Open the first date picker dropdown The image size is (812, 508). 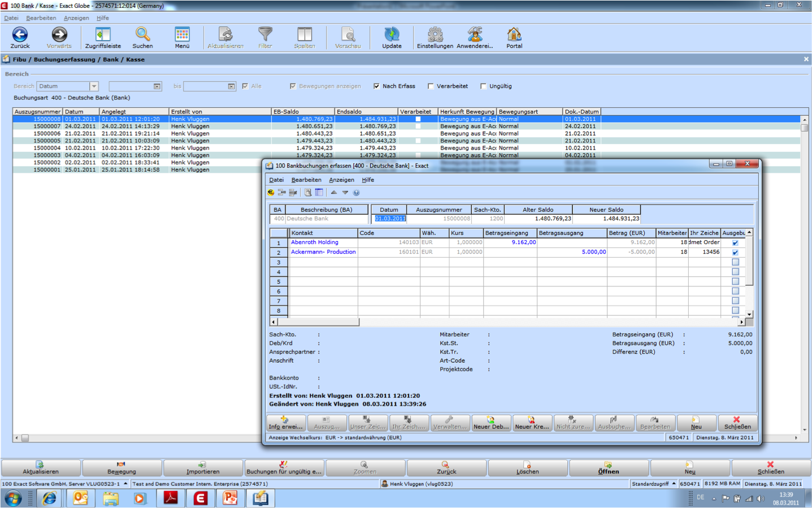[x=157, y=86]
